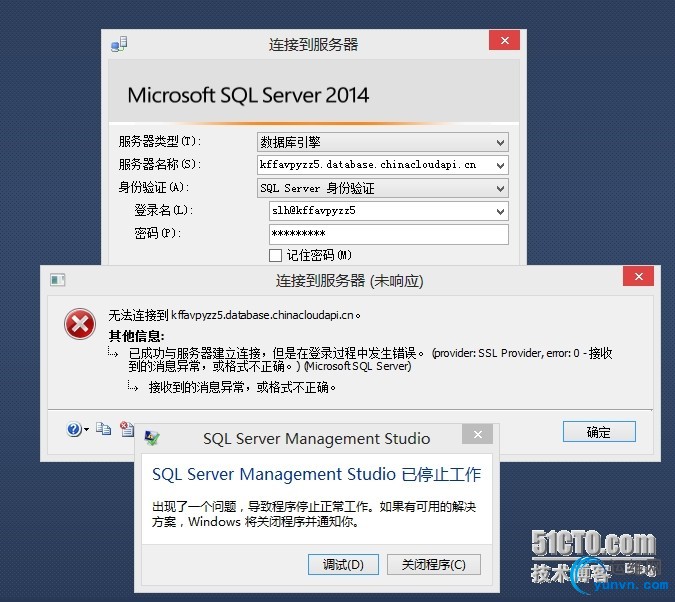
Task: Open the help icon's dropdown arrow
Action: 86,429
